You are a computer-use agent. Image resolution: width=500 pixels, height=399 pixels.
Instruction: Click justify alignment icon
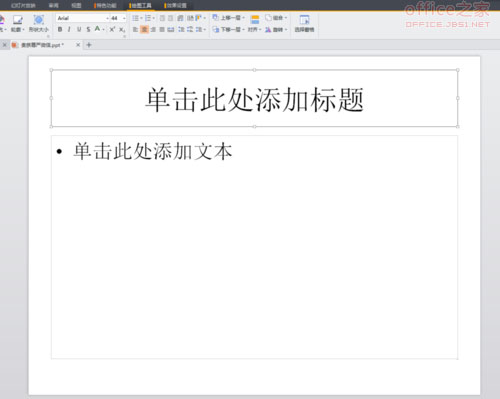[x=162, y=30]
